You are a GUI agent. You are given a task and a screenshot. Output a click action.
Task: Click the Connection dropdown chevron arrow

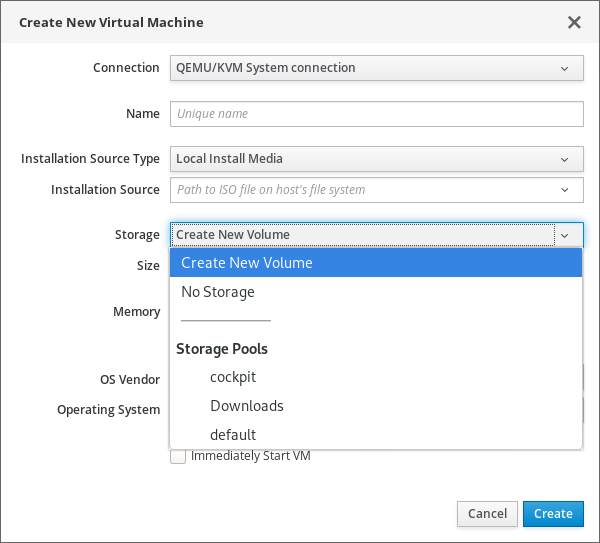pos(564,68)
